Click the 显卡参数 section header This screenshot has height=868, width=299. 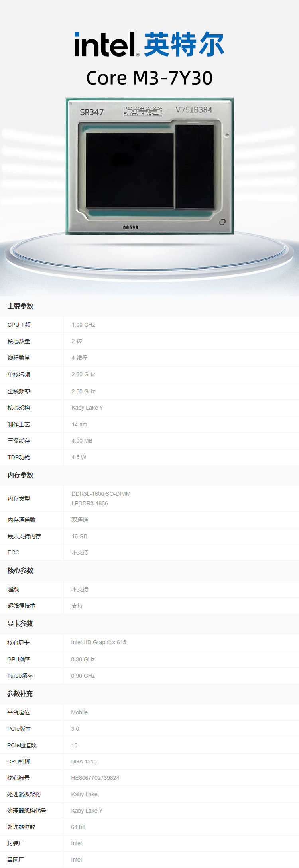20,623
